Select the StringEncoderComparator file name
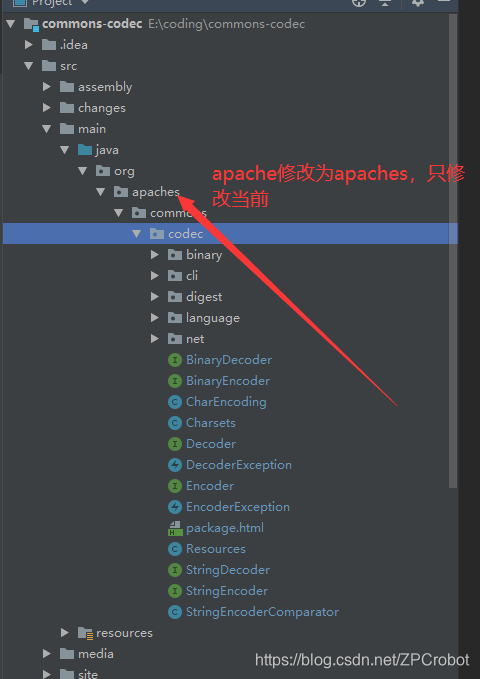Screen dimensions: 480x679 262,612
